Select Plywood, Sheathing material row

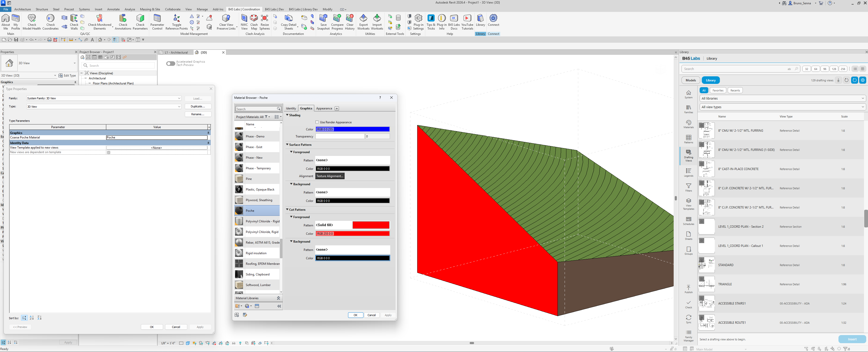[x=257, y=200]
